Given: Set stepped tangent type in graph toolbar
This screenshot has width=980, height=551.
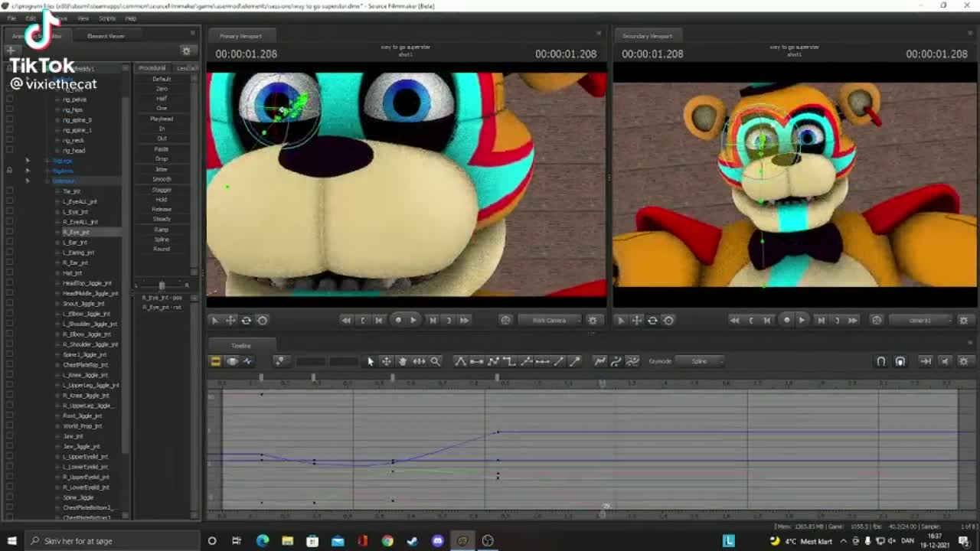Looking at the screenshot, I should click(509, 361).
